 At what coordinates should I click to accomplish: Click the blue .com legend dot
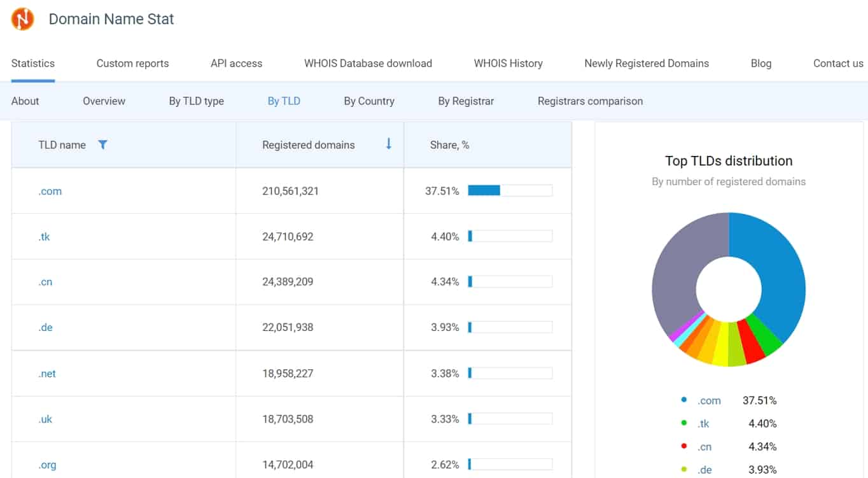coord(684,400)
